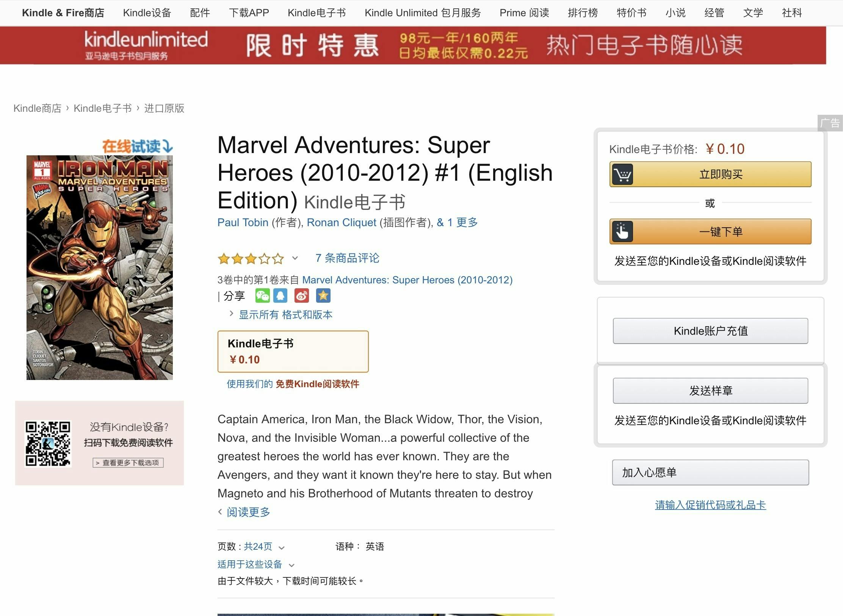The width and height of the screenshot is (843, 616).
Task: Share via the QZone star icon
Action: (323, 296)
